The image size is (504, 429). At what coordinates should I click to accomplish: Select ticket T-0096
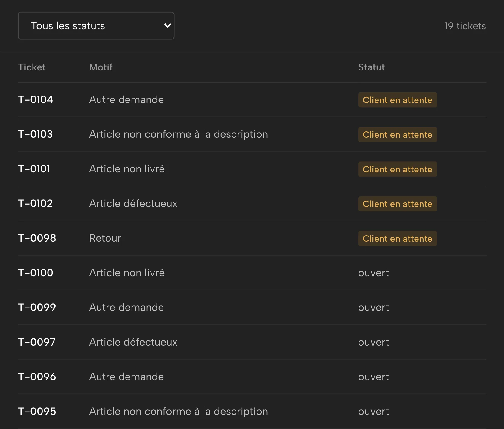[37, 377]
